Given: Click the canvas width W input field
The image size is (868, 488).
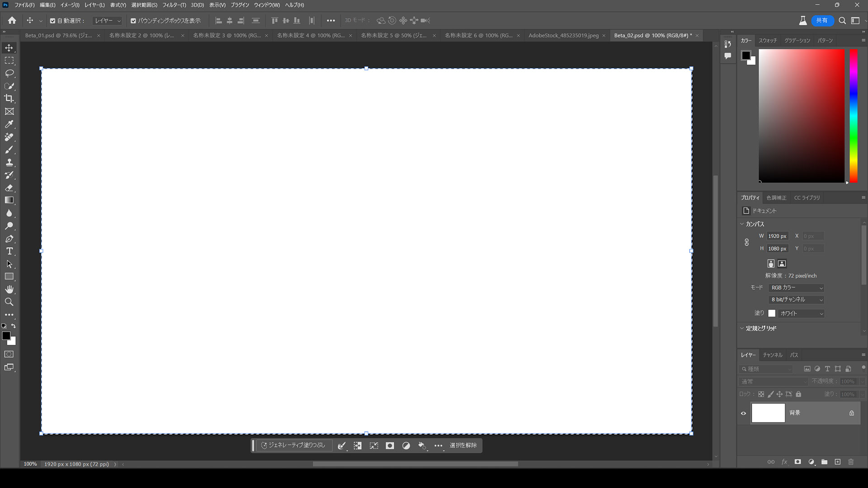Looking at the screenshot, I should 777,236.
